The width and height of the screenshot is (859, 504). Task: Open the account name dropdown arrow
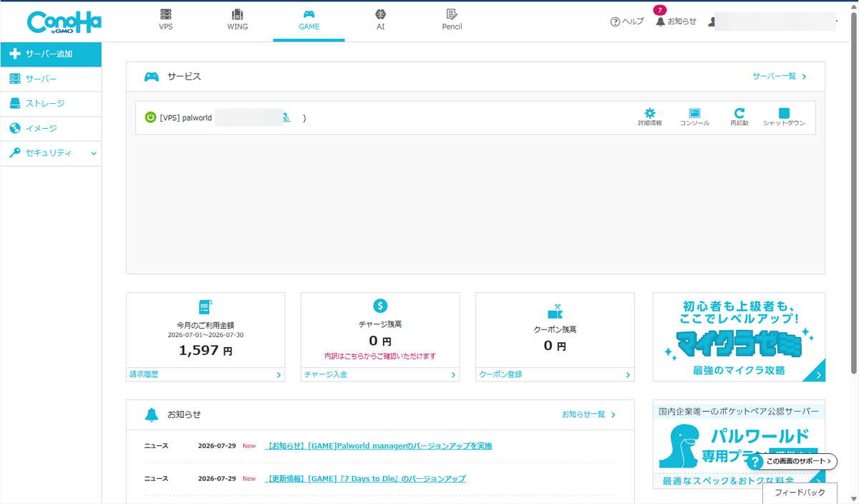click(836, 22)
